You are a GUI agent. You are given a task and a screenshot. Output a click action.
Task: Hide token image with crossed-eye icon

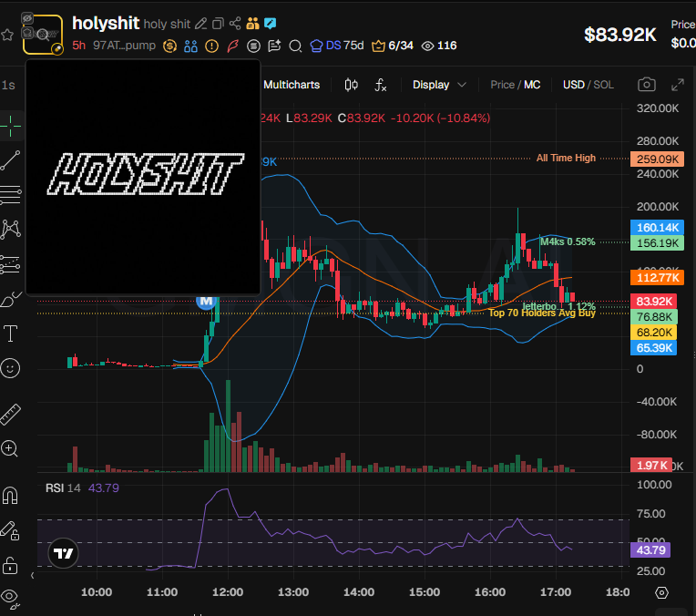[x=27, y=18]
